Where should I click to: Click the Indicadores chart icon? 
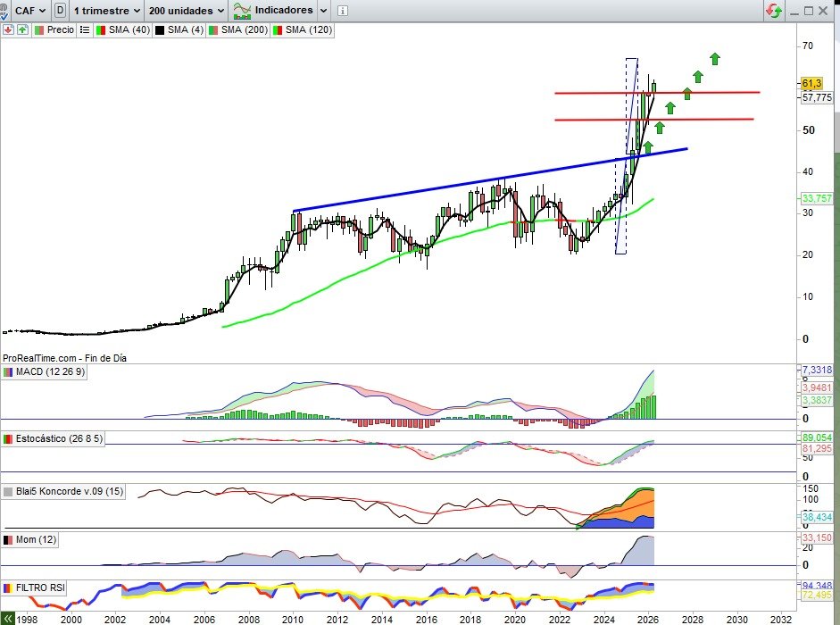click(x=242, y=10)
